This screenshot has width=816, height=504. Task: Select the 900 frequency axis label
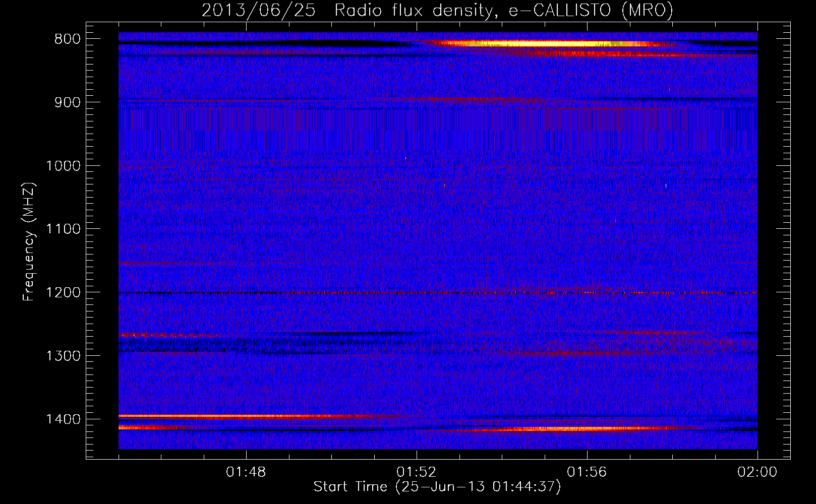click(x=68, y=102)
